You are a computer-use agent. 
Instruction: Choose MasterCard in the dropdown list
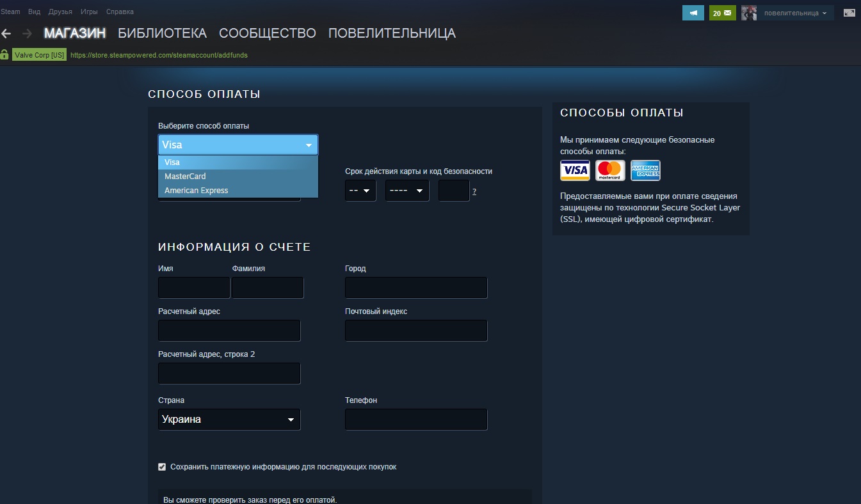[x=238, y=177]
